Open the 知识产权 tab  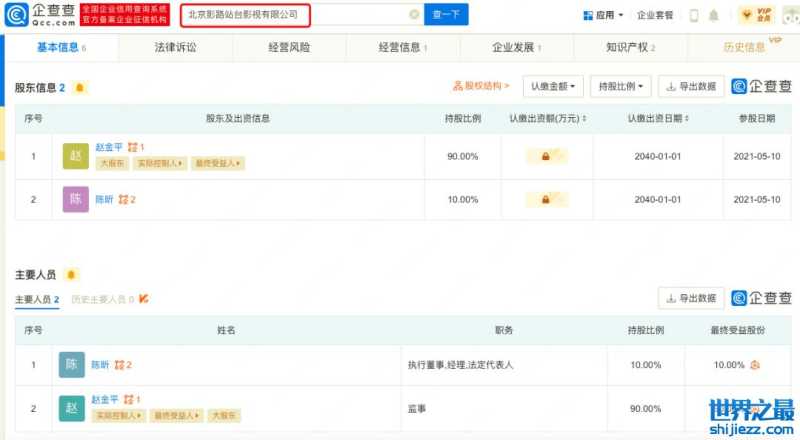(x=630, y=47)
